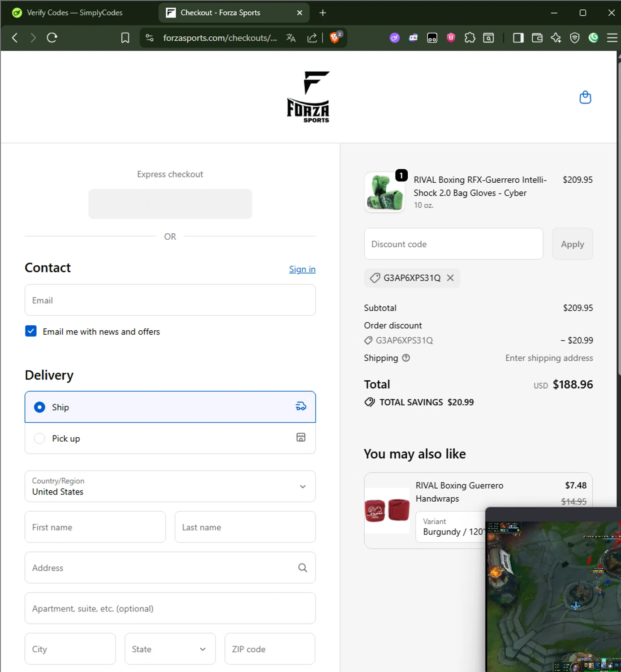Click the shipping help question mark icon
The image size is (621, 672).
406,358
